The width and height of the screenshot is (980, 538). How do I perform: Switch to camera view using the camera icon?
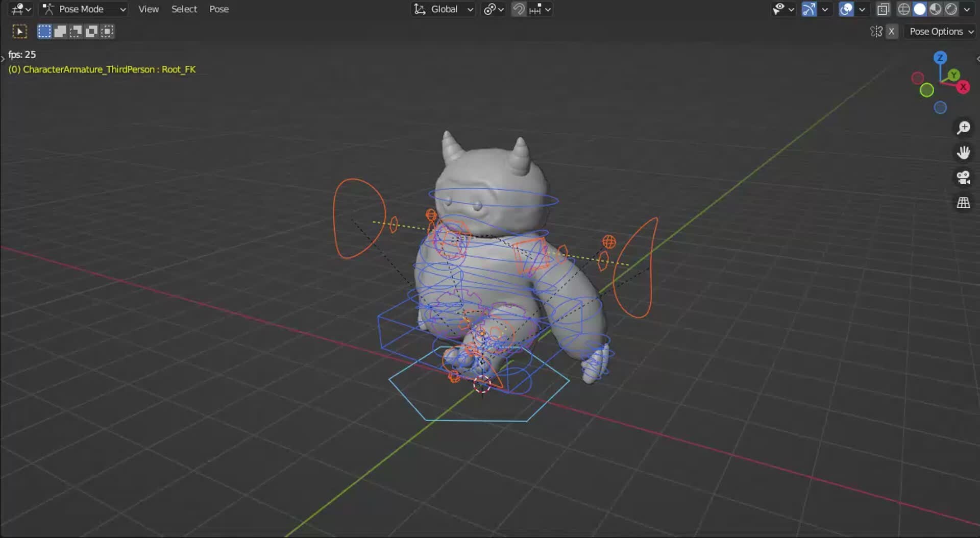point(964,178)
